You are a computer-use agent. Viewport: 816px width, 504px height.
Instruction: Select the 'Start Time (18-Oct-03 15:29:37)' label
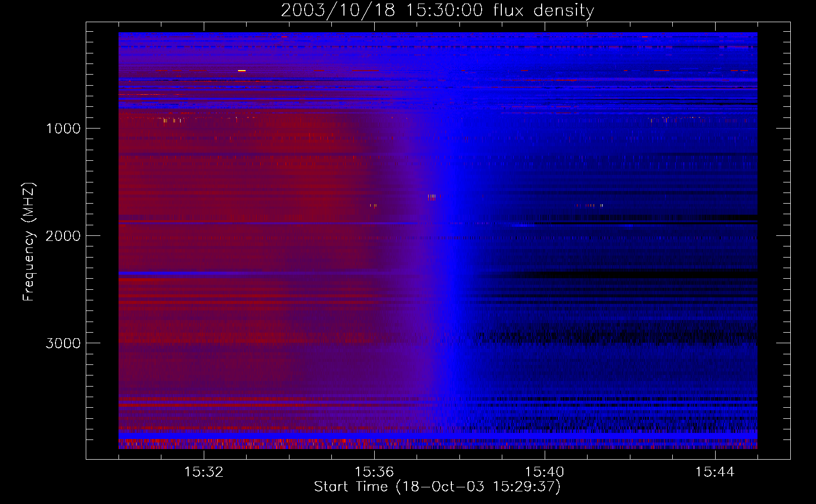[x=437, y=487]
